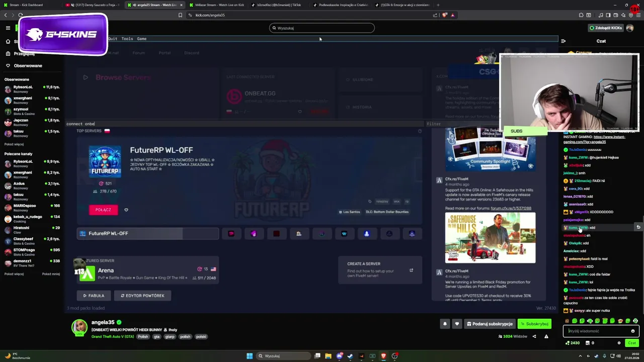
Task: Open Japczan channel in sidebar
Action: 32,122
